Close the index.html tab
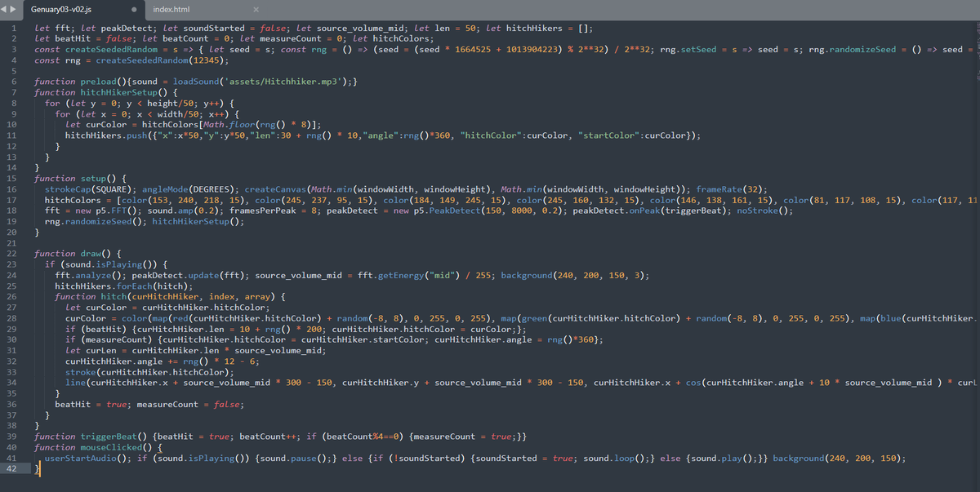The image size is (980, 492). pyautogui.click(x=256, y=10)
